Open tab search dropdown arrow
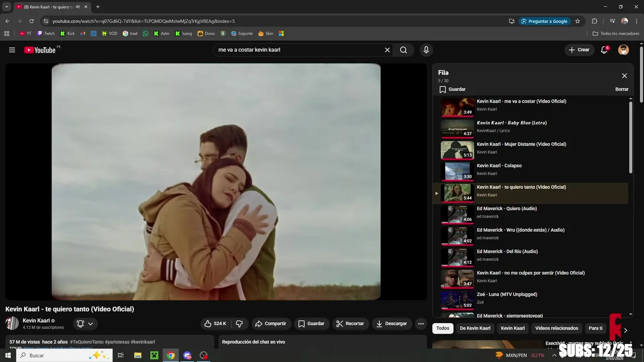The width and height of the screenshot is (644, 362). click(7, 7)
